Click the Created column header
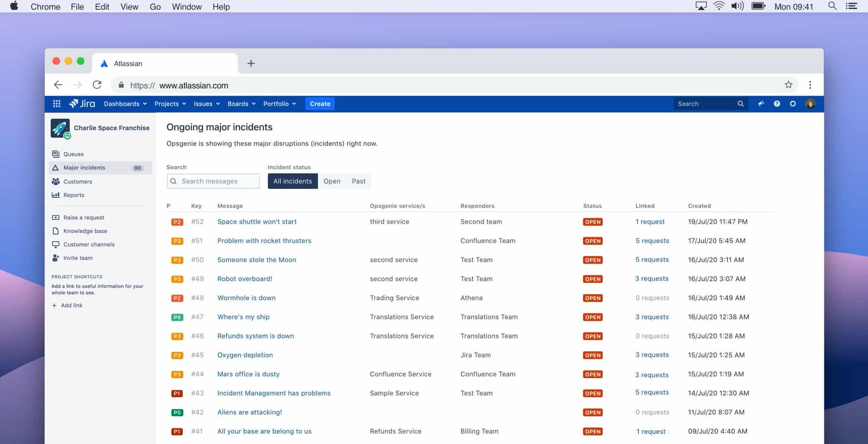Image resolution: width=868 pixels, height=444 pixels. click(x=699, y=206)
